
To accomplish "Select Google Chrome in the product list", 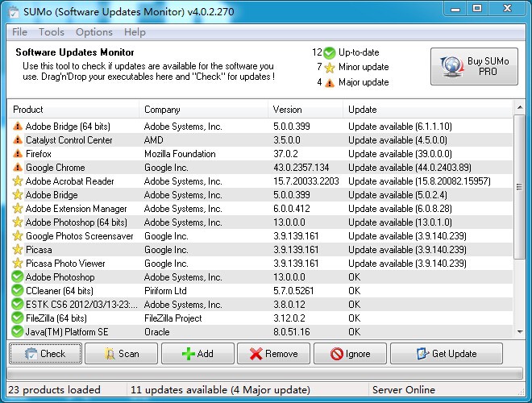I will [x=56, y=167].
